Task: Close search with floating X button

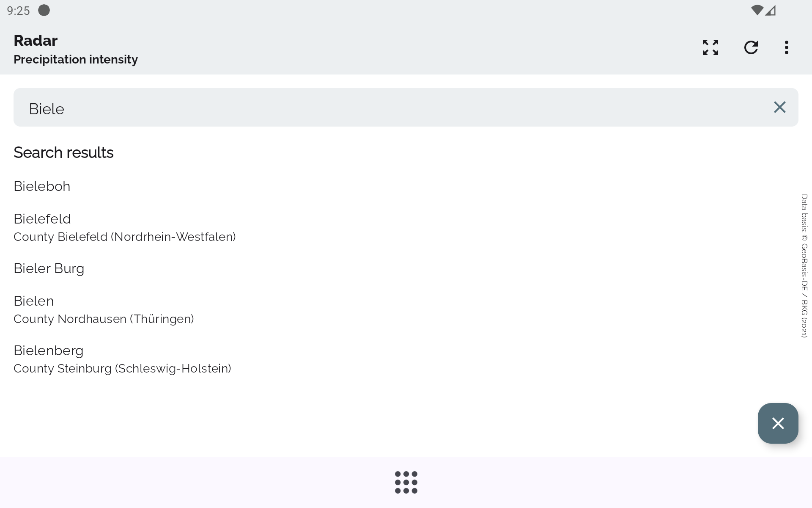Action: [x=778, y=423]
